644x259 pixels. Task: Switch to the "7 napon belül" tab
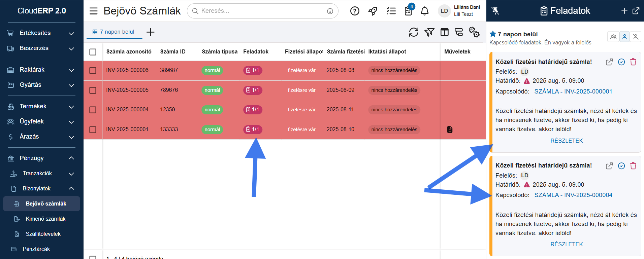[x=114, y=32]
